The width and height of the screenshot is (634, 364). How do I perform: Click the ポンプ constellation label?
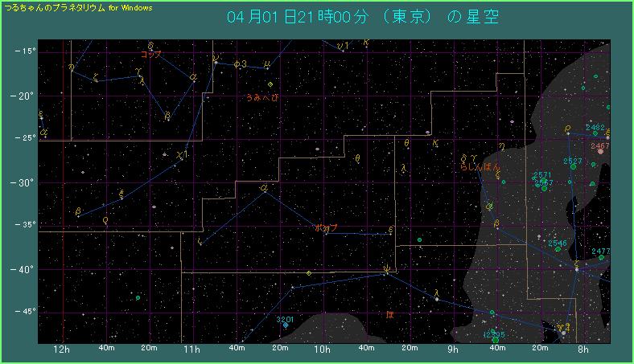326,228
